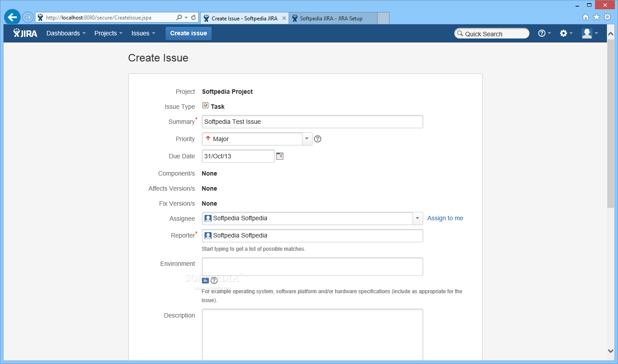Expand the Assignee dropdown arrow
Screen dimensions: 618x364
click(418, 218)
